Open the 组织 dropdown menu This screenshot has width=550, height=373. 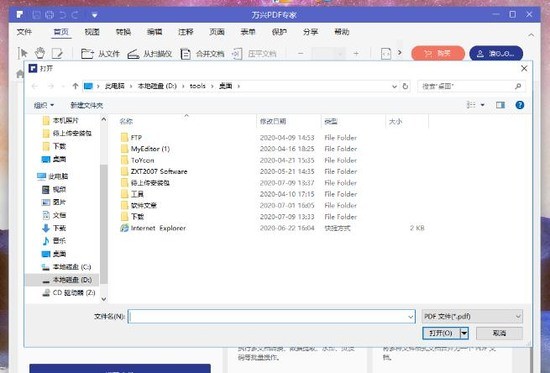[44, 105]
